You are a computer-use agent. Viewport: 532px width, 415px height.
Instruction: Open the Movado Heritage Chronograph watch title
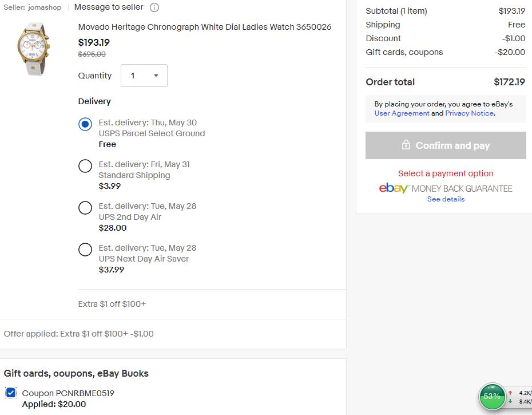tap(205, 27)
